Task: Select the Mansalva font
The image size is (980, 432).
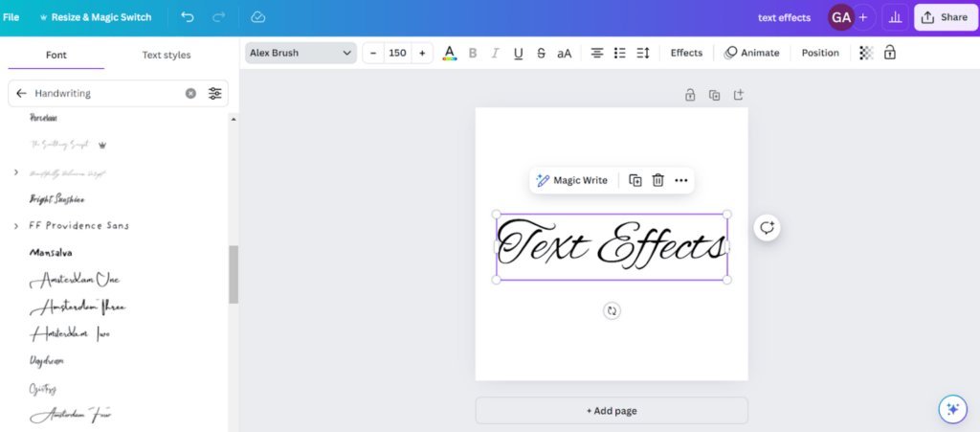Action: pos(51,253)
